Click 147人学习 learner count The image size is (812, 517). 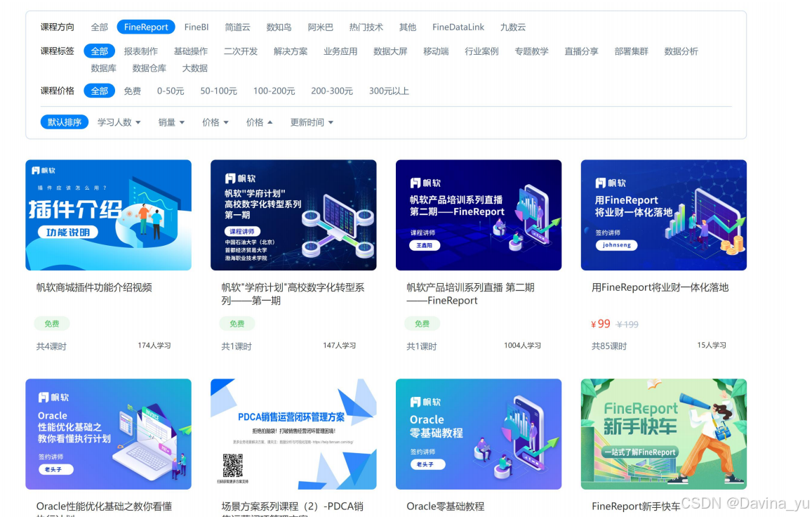339,346
